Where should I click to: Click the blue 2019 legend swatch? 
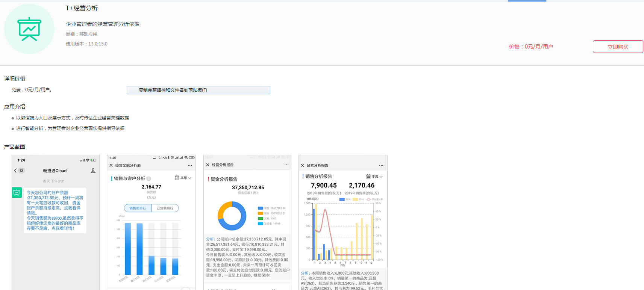coord(342,199)
